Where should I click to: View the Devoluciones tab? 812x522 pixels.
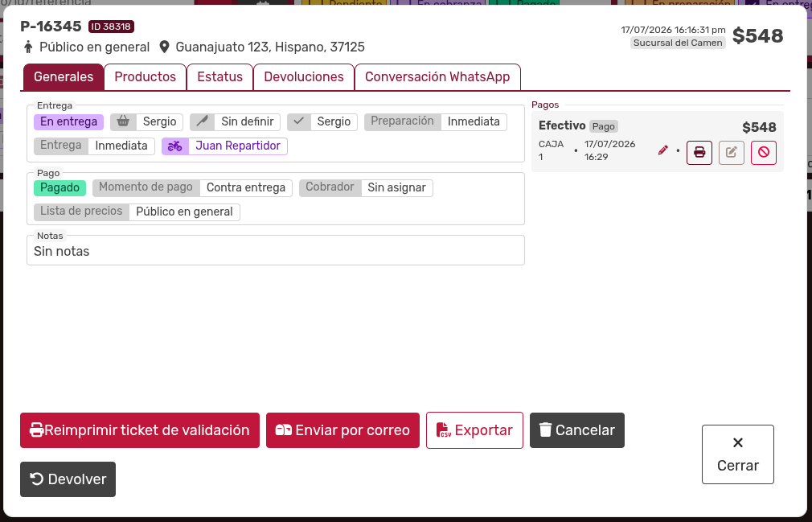[x=303, y=77]
